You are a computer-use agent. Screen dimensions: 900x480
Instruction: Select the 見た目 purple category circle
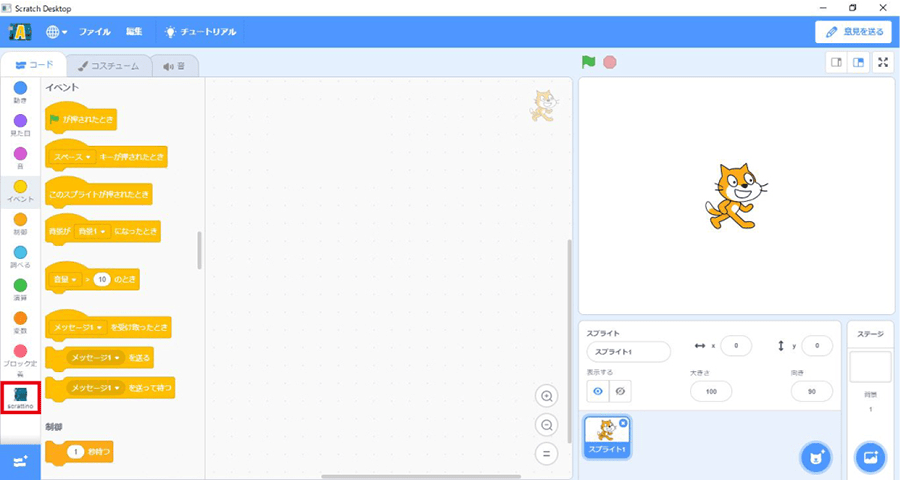tap(20, 121)
